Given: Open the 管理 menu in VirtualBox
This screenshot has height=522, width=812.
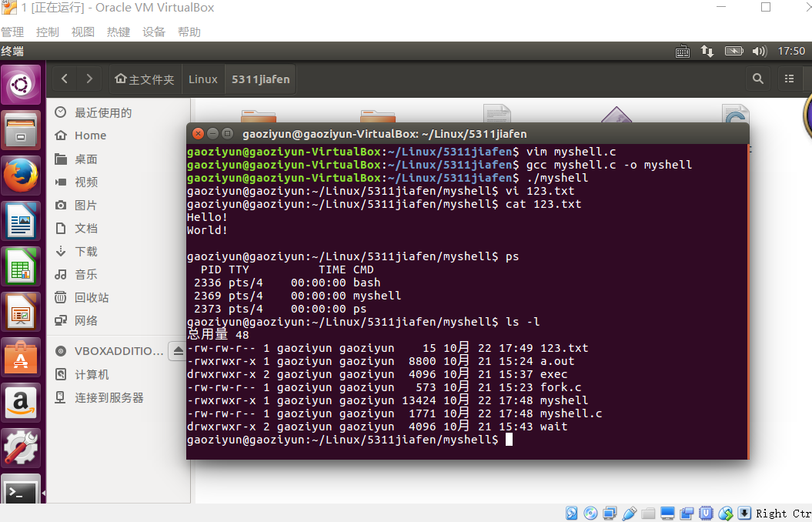Looking at the screenshot, I should 12,32.
